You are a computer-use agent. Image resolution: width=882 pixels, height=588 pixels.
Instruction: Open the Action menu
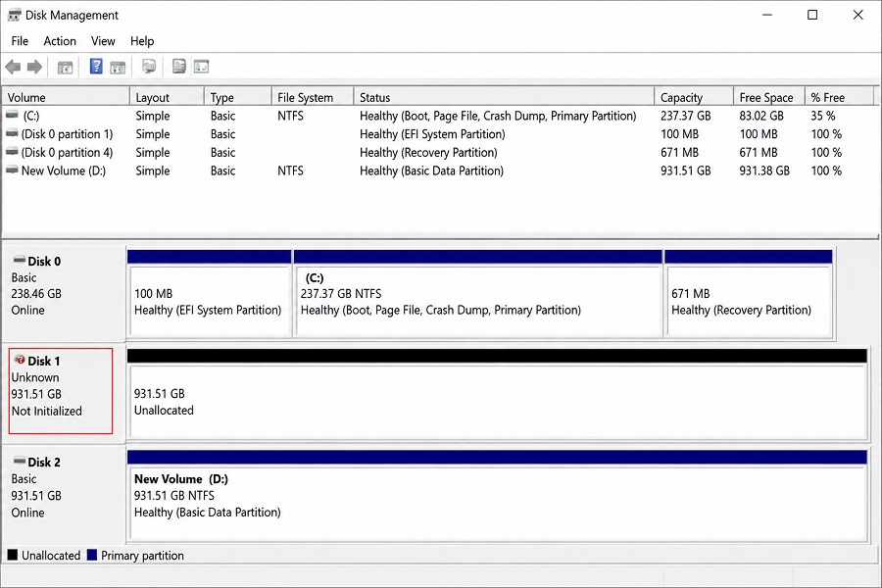60,41
